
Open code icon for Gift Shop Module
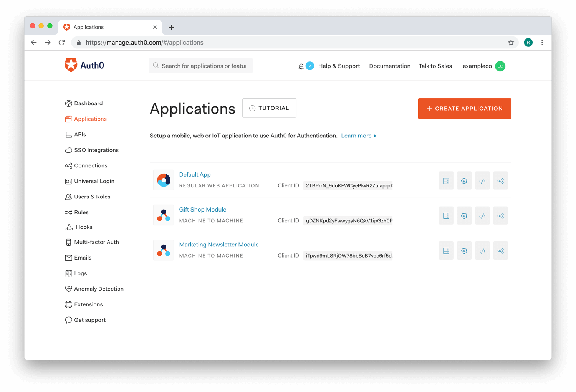pyautogui.click(x=482, y=216)
